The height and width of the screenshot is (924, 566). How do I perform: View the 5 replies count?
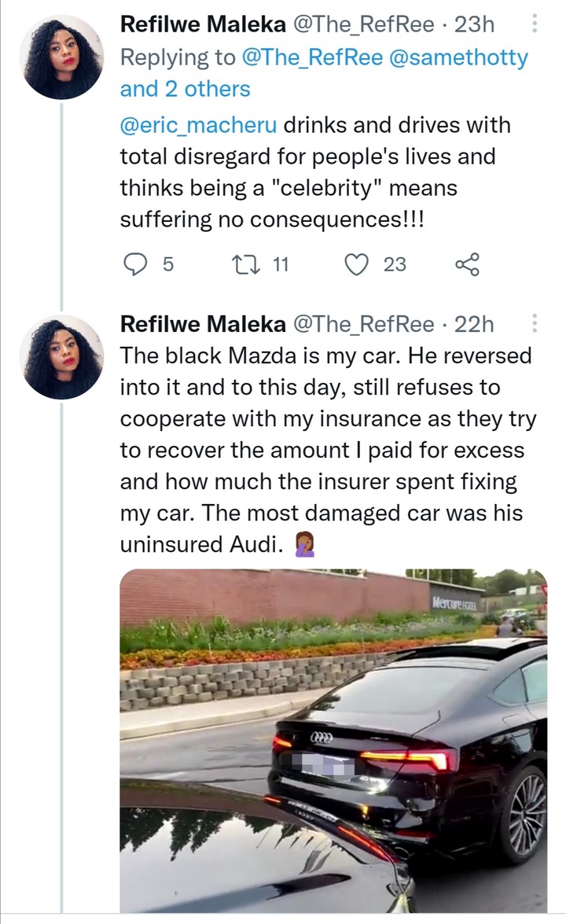tap(168, 264)
